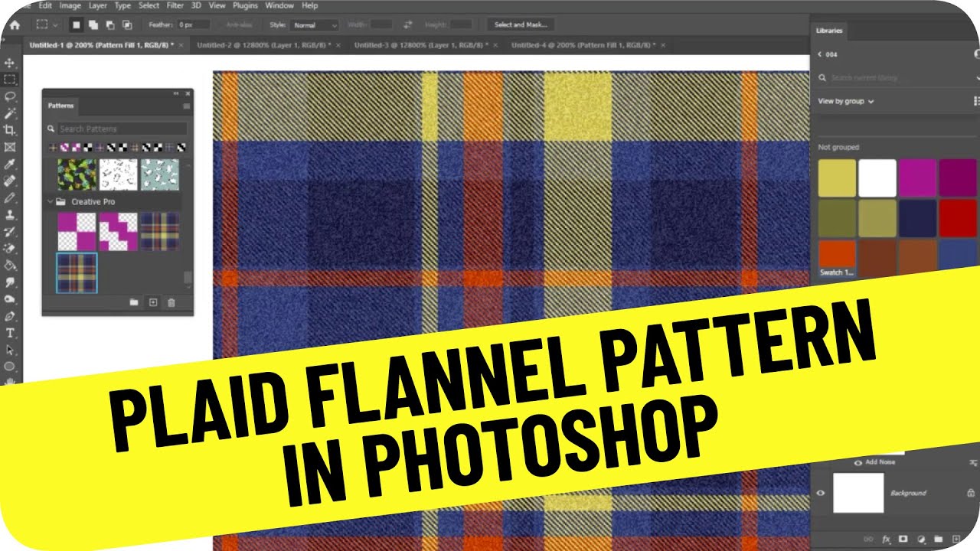Screen dimensions: 980x551
Task: Select the Lasso tool
Action: (x=10, y=96)
